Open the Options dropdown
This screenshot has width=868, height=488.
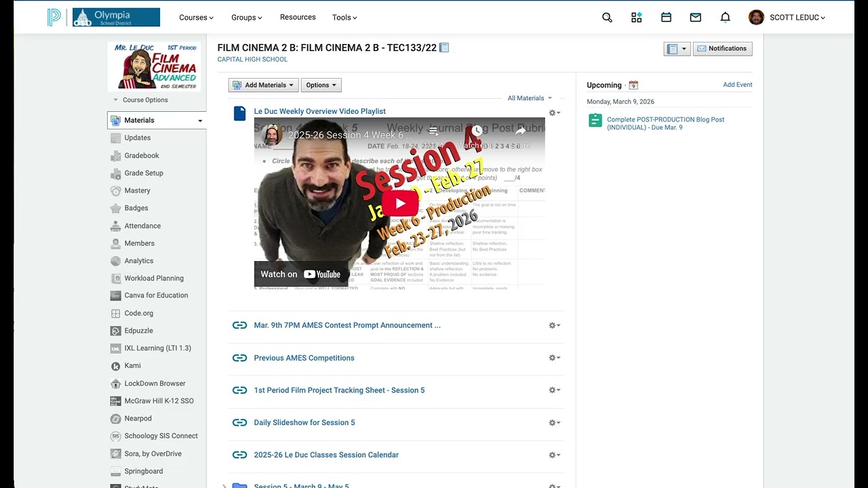tap(321, 85)
